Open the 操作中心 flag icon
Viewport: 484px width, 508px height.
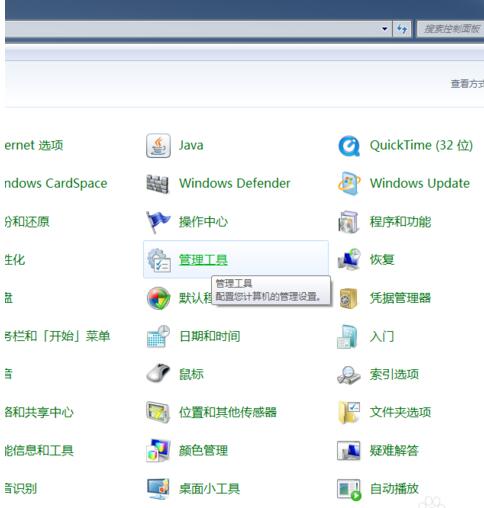pyautogui.click(x=158, y=222)
